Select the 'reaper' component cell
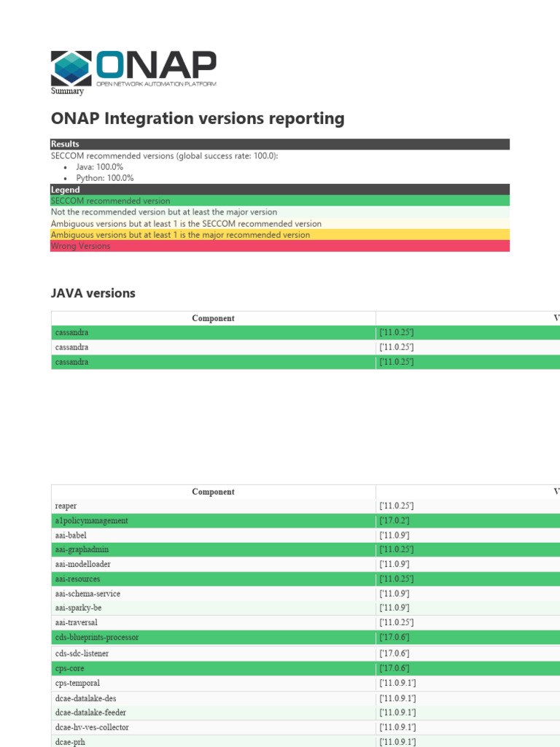Screen dimensions: 560x747 click(x=214, y=506)
